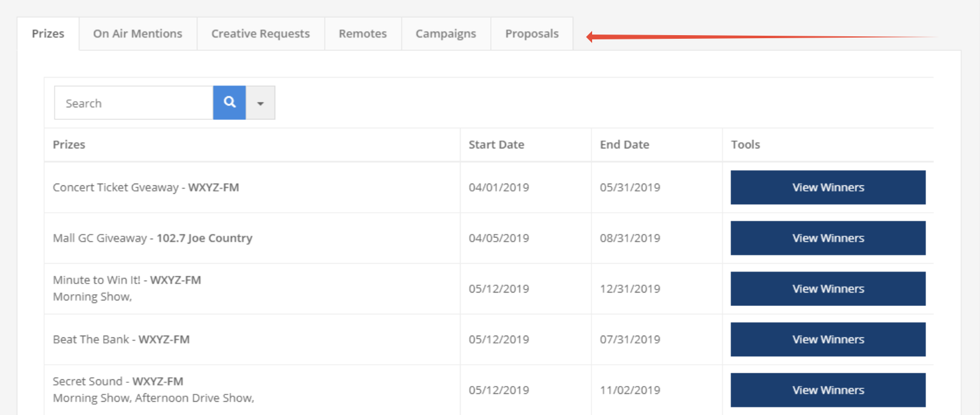Click the Prizes column header
This screenshot has width=980, height=415.
click(x=69, y=145)
